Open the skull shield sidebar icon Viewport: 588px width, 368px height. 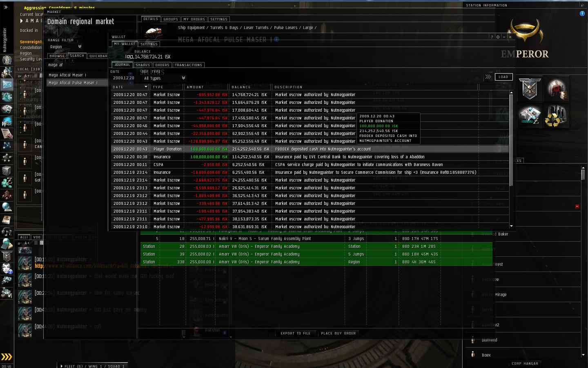(x=7, y=256)
